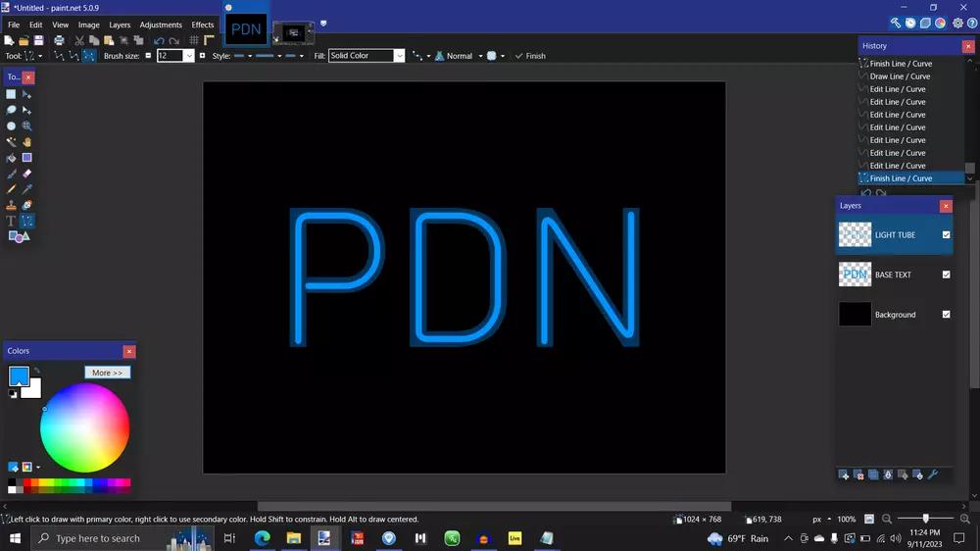This screenshot has width=980, height=551.
Task: Select the Color Picker eyedropper tool
Action: pos(26,189)
